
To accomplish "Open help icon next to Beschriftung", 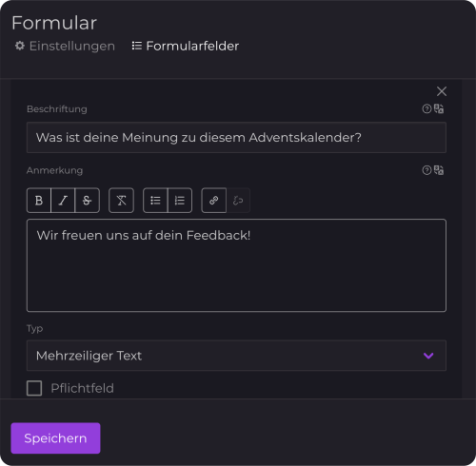I will [426, 108].
